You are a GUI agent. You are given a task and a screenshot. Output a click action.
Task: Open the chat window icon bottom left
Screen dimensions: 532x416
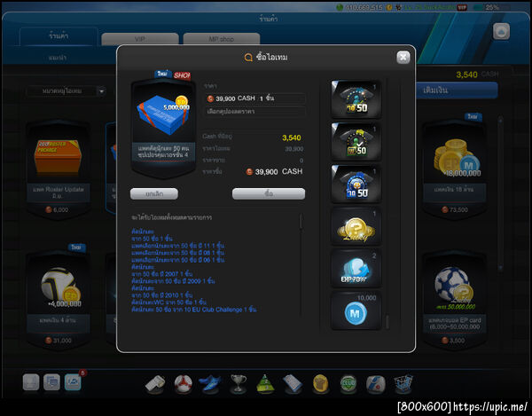pyautogui.click(x=52, y=382)
